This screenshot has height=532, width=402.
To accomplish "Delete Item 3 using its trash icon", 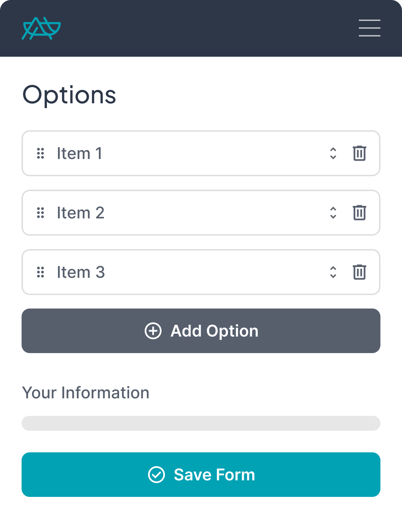I will tap(359, 272).
